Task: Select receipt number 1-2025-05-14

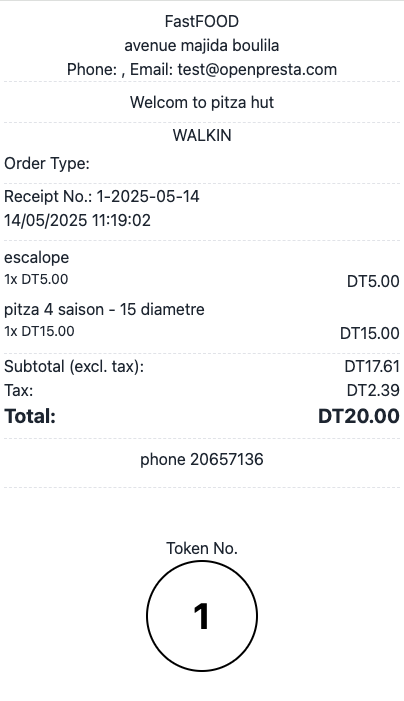Action: point(148,196)
